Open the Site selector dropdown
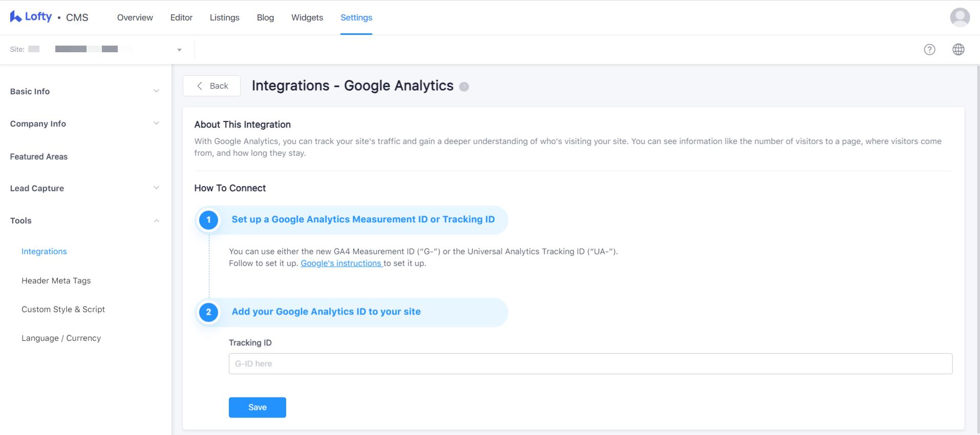The width and height of the screenshot is (980, 435). coord(179,49)
